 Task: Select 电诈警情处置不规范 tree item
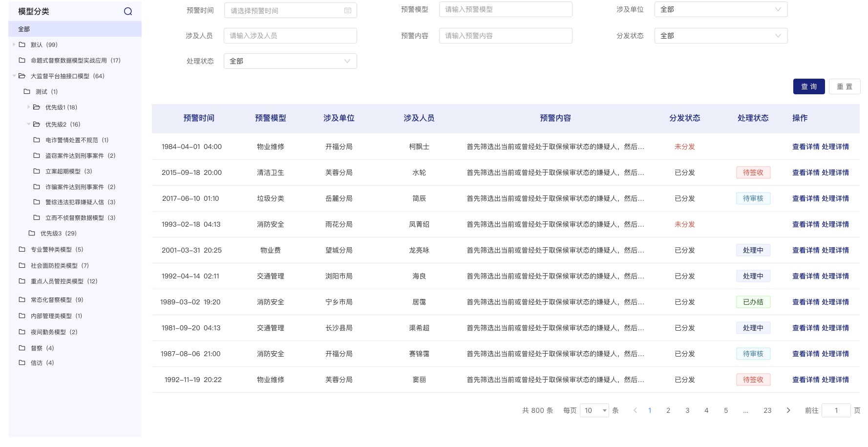(x=71, y=140)
